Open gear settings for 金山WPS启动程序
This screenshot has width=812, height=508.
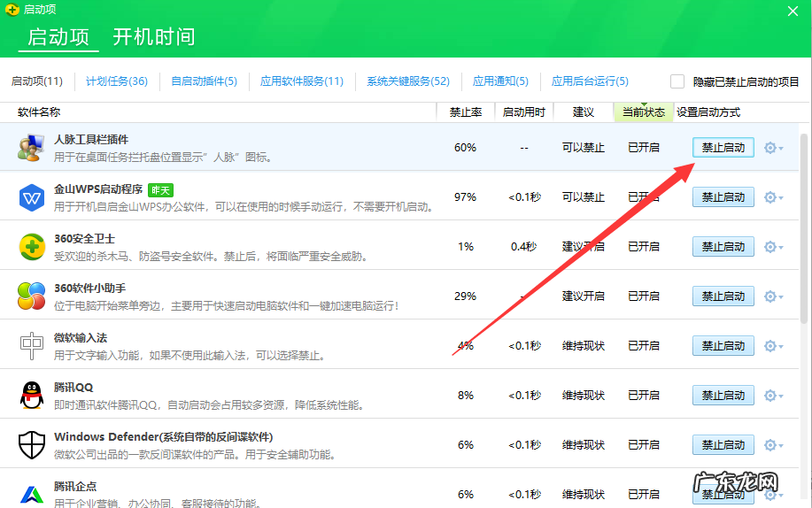tap(773, 197)
